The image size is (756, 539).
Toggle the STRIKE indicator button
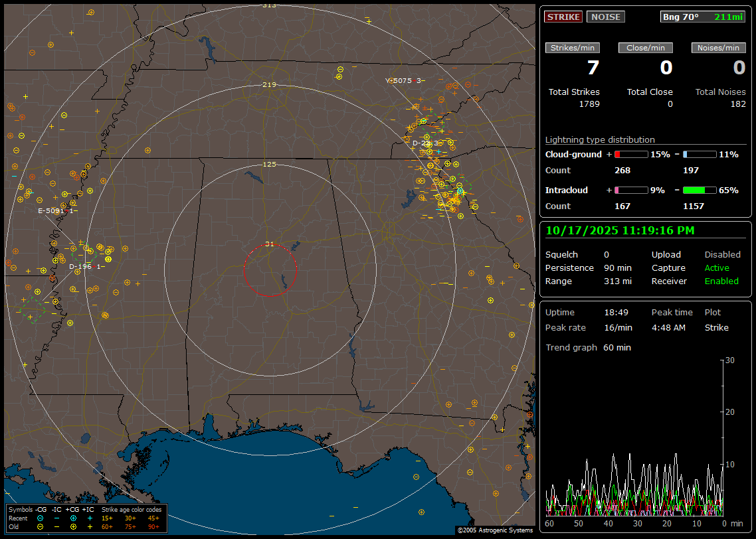tap(563, 17)
